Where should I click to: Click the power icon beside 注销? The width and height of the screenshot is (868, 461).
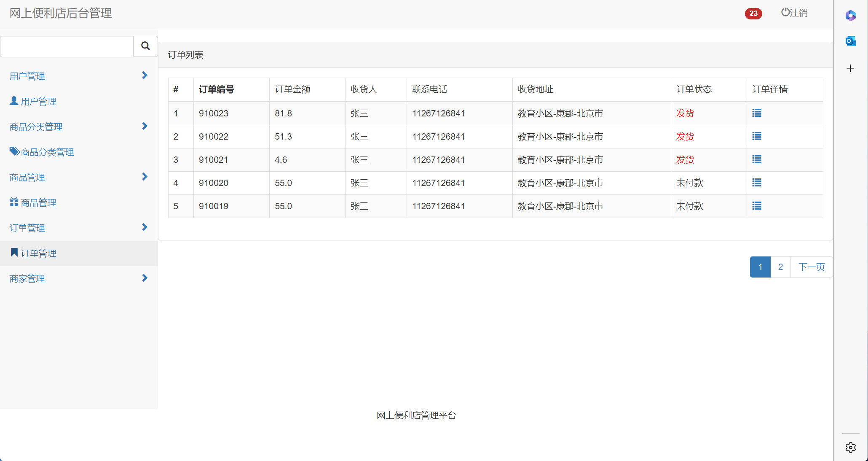coord(785,12)
